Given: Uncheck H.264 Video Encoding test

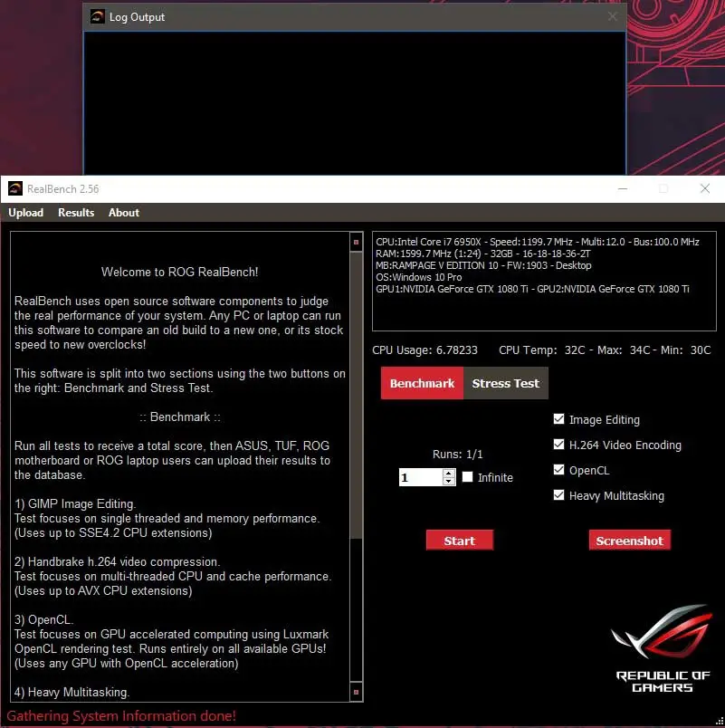Looking at the screenshot, I should click(x=558, y=445).
